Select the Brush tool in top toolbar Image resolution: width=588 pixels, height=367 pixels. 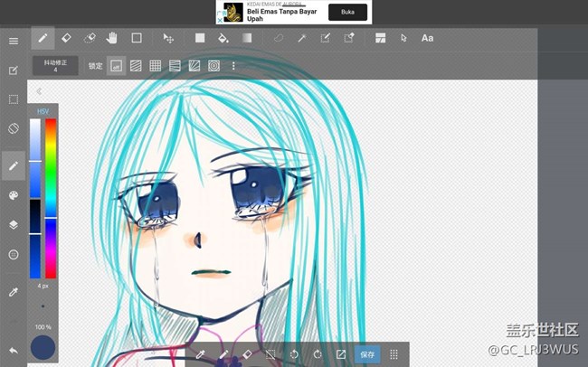(x=43, y=38)
